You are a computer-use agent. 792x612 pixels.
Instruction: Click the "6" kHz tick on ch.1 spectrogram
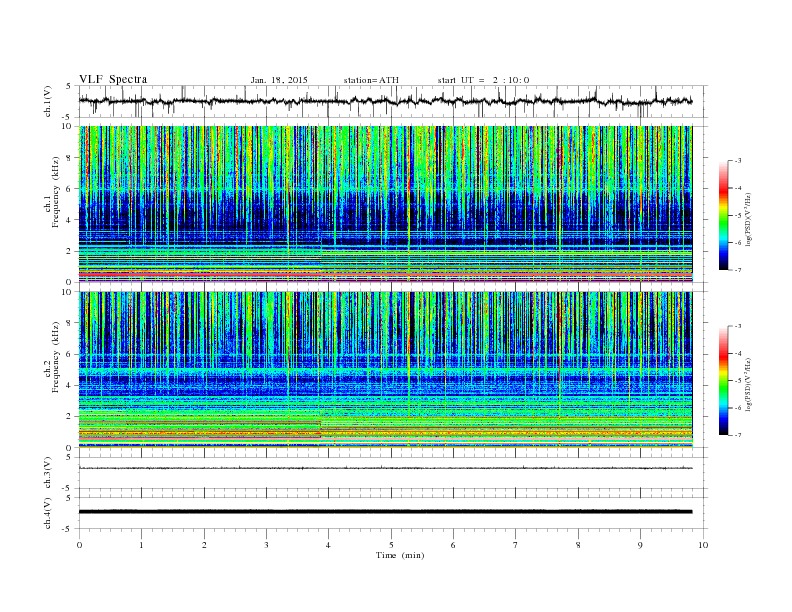click(70, 189)
